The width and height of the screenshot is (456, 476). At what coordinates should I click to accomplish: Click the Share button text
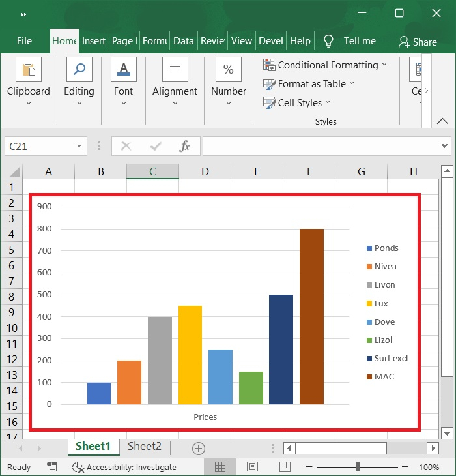click(x=425, y=42)
